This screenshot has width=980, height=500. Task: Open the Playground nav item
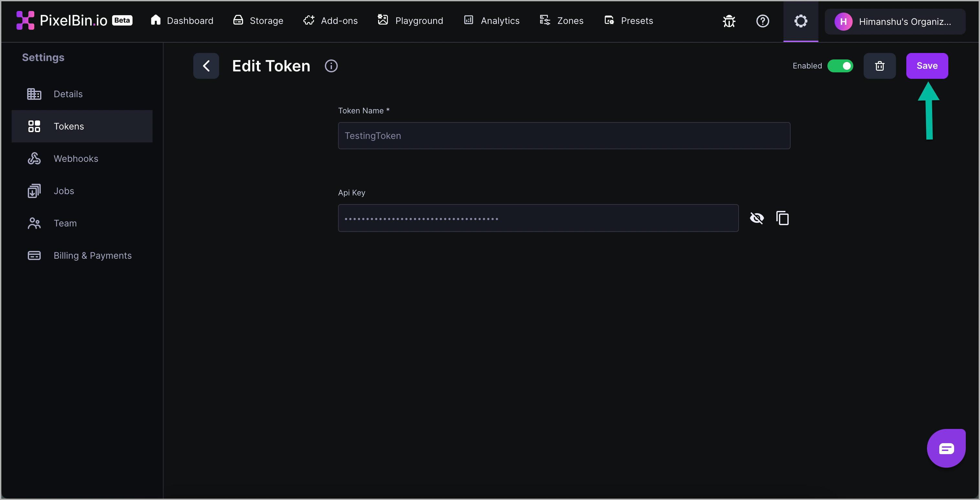410,21
